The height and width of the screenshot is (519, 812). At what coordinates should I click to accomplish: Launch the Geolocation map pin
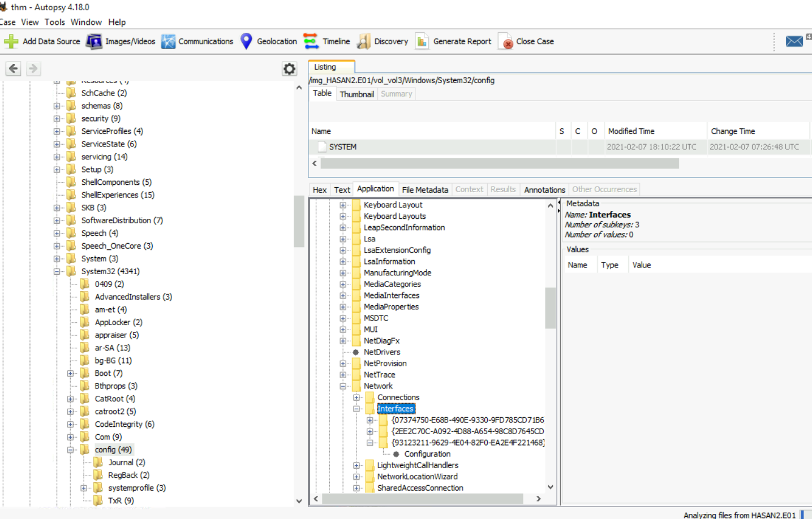point(246,41)
